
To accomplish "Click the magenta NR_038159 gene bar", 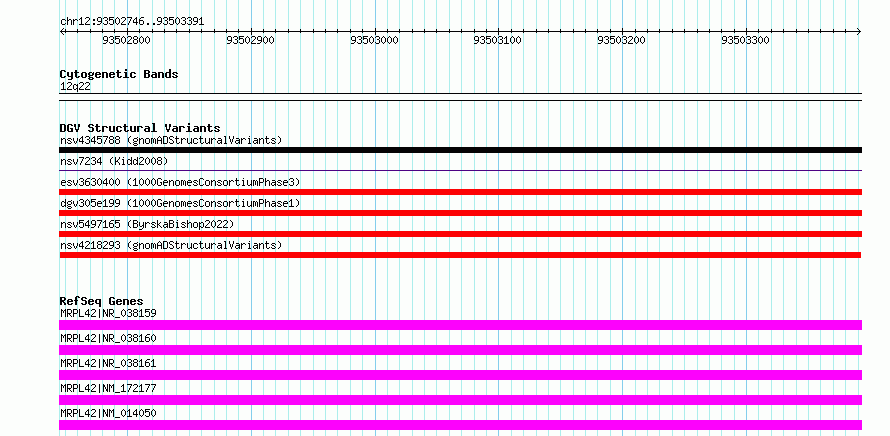I will coord(460,325).
